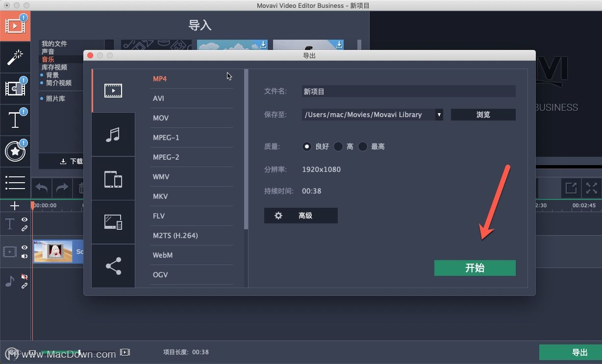Download second media thumbnail via arrow icon

tap(339, 45)
